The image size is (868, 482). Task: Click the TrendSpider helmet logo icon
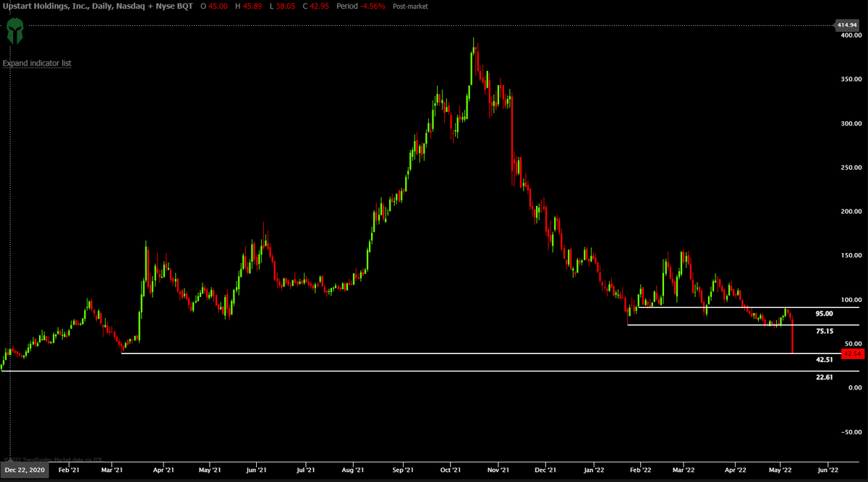(x=14, y=32)
